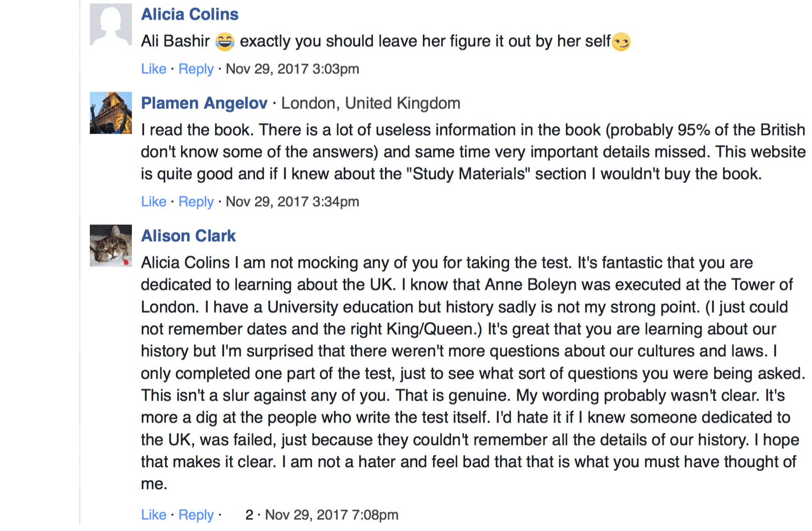Screen dimensions: 812x531
Task: Open Plamen Angelov's profile name link
Action: coord(204,103)
